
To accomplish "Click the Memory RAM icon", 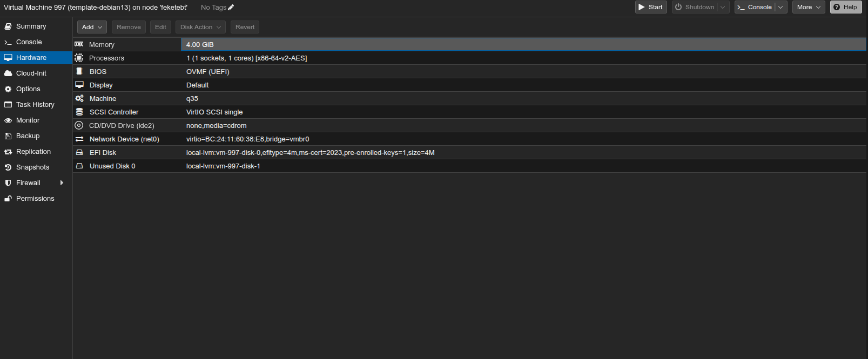I will [x=79, y=44].
